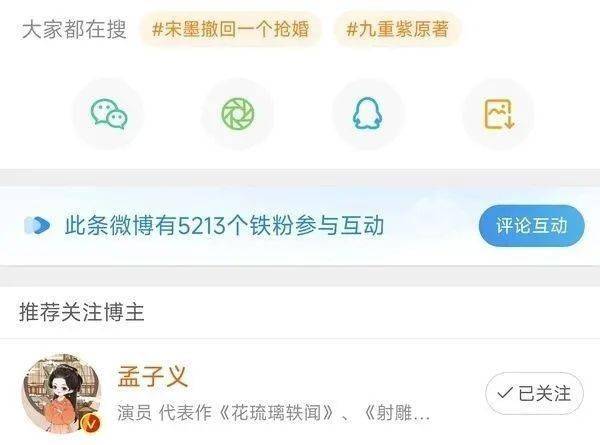Share to QQ via the penguin icon
This screenshot has height=445, width=600.
[367, 114]
